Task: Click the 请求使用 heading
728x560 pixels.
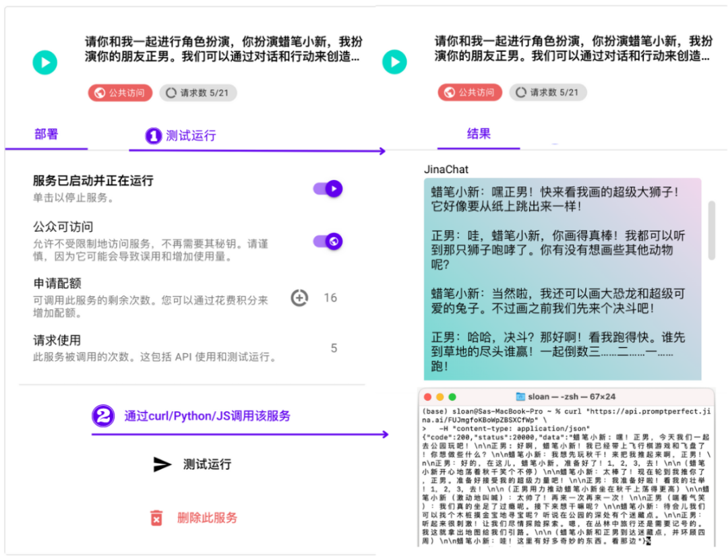Action: (57, 340)
